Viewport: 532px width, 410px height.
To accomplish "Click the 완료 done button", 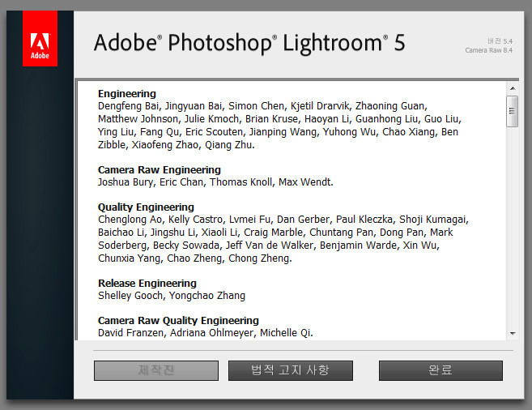I will click(x=440, y=370).
